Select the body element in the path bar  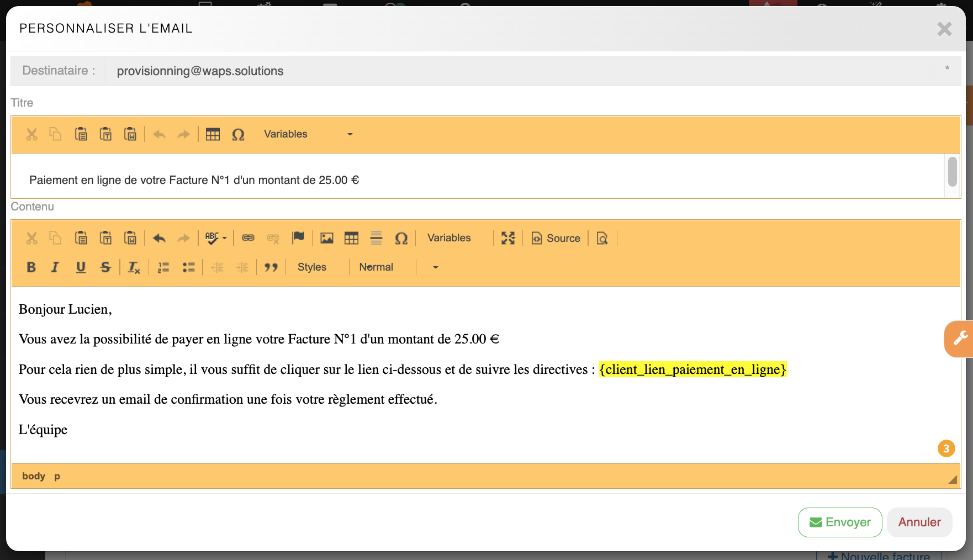point(34,476)
